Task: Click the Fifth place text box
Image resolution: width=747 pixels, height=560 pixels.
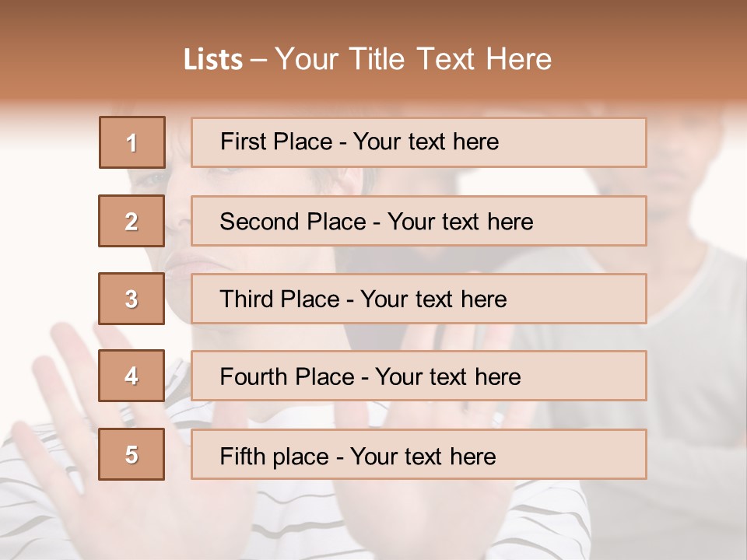Action: tap(419, 454)
